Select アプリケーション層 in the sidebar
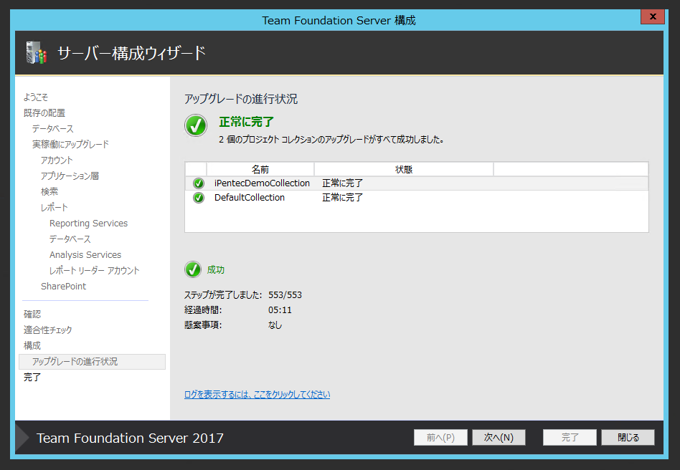Viewport: 680px width, 470px height. [x=70, y=176]
